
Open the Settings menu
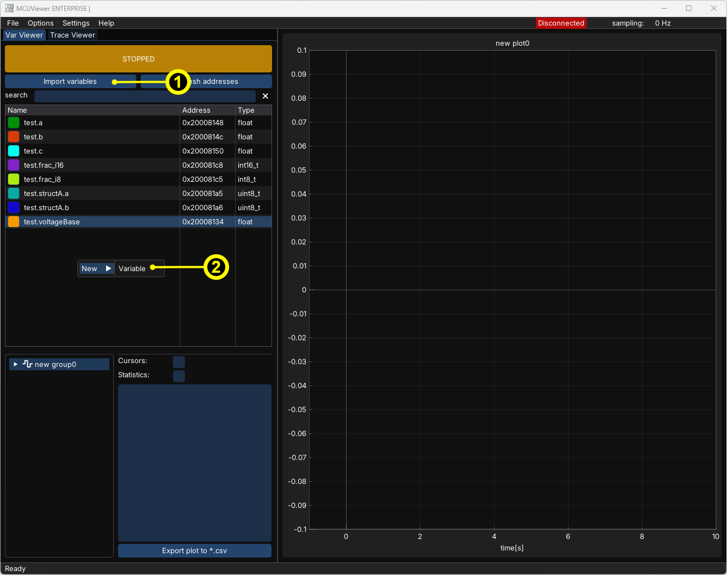[x=76, y=23]
